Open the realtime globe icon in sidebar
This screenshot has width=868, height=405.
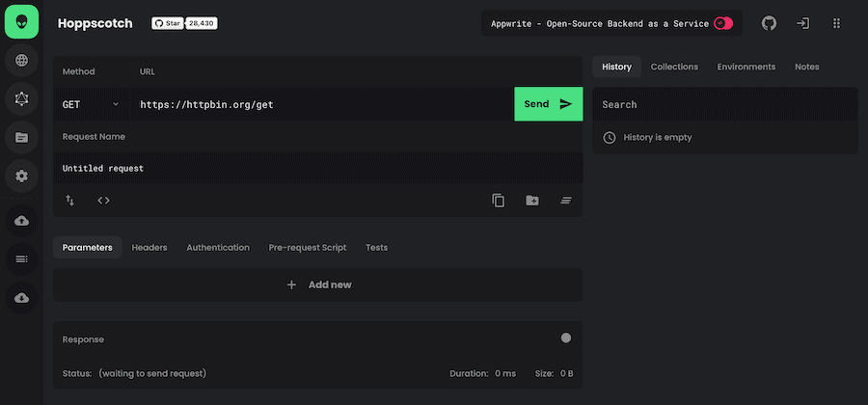[21, 61]
